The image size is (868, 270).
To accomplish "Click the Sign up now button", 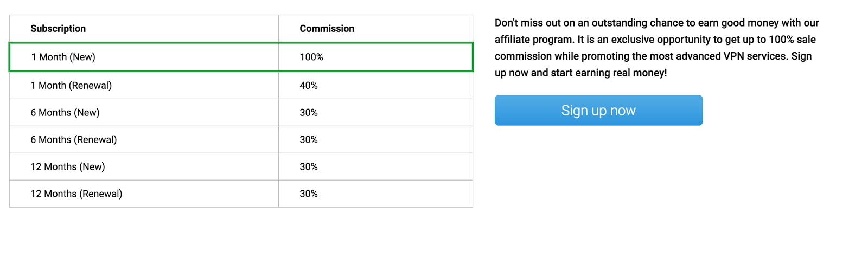I will pyautogui.click(x=598, y=111).
